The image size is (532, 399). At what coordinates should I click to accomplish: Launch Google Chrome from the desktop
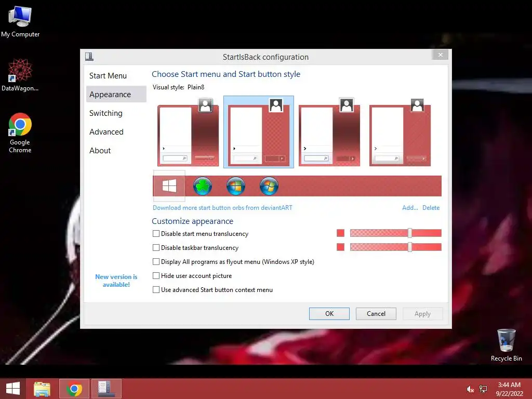(x=20, y=133)
